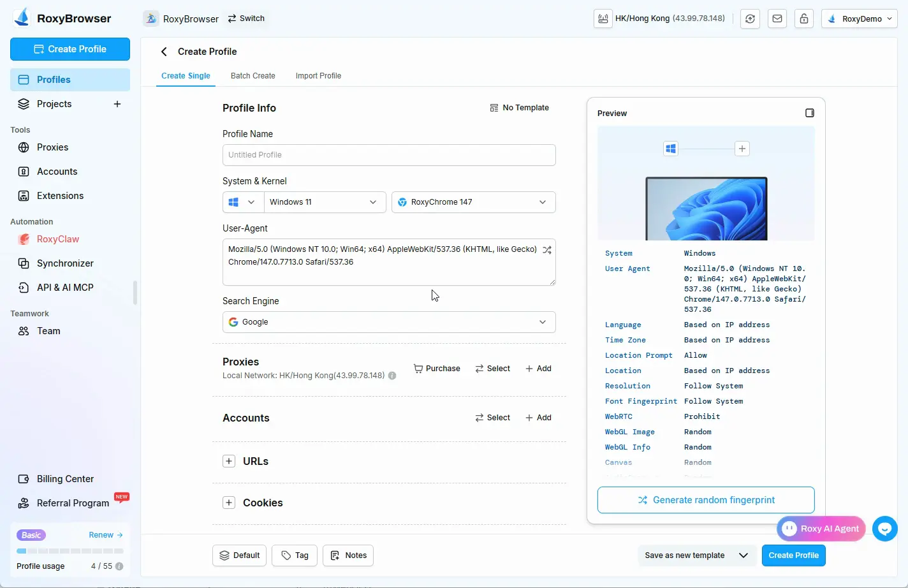The height and width of the screenshot is (588, 908).
Task: Click the lock icon in top bar
Action: [804, 18]
